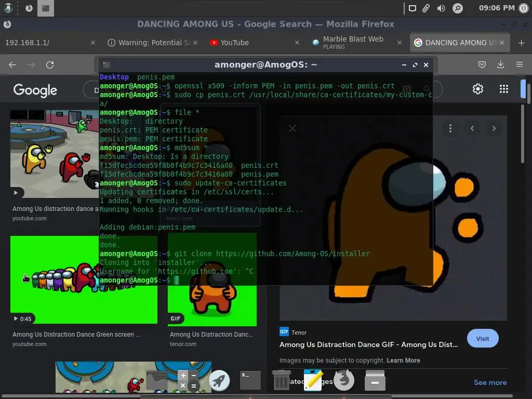532x399 pixels.
Task: Click the Firefox icon in the top panel taskbar
Action: (29, 8)
